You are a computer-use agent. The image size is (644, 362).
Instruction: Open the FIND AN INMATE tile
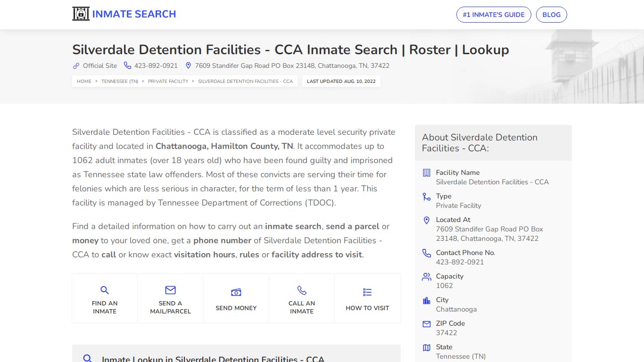105,298
